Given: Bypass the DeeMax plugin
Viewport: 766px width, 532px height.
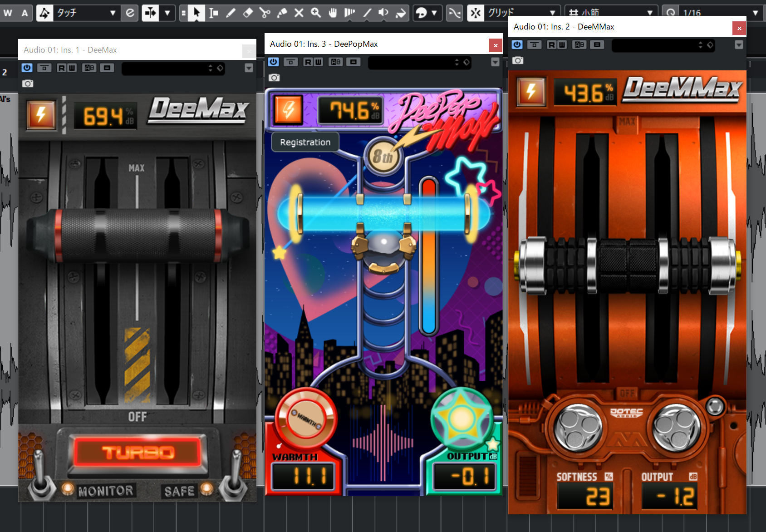Looking at the screenshot, I should click(44, 68).
